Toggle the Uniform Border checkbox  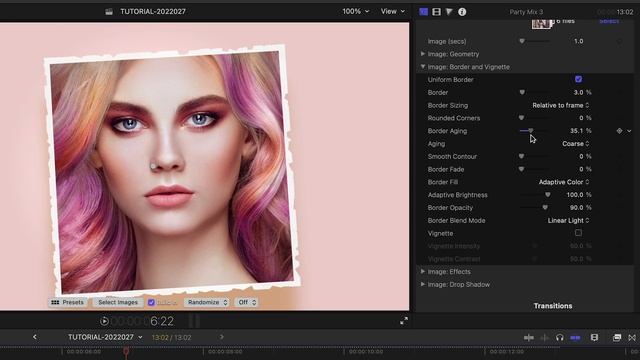pyautogui.click(x=578, y=79)
